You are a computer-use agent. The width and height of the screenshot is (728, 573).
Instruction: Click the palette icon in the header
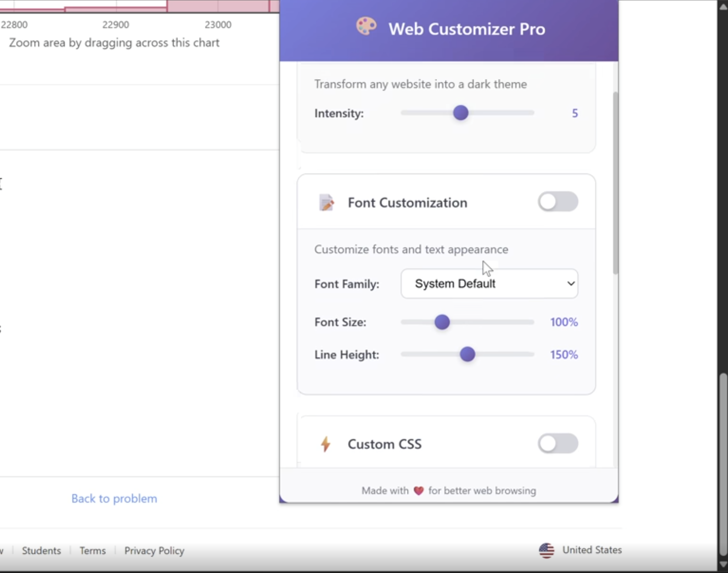[366, 26]
